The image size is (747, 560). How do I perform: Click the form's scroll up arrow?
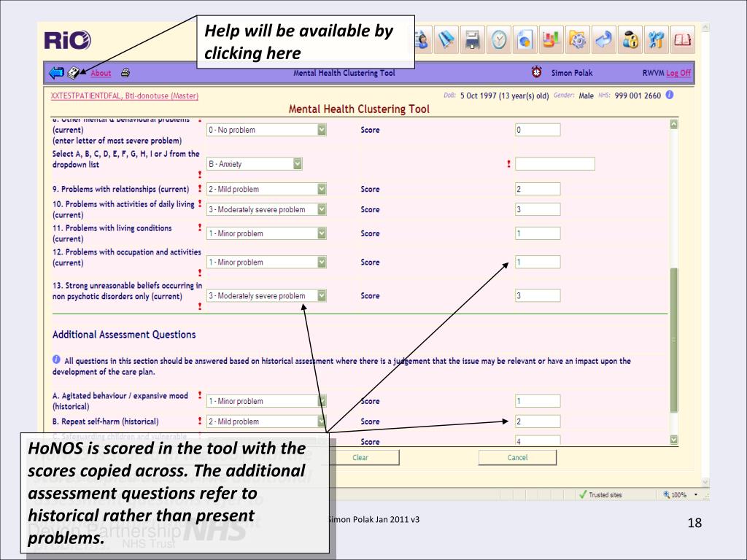point(673,124)
